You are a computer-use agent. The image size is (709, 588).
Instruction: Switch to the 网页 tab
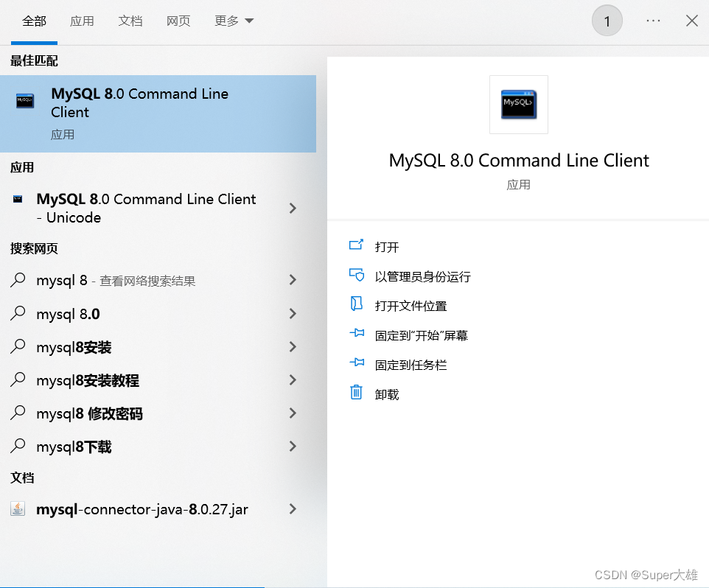[x=178, y=21]
